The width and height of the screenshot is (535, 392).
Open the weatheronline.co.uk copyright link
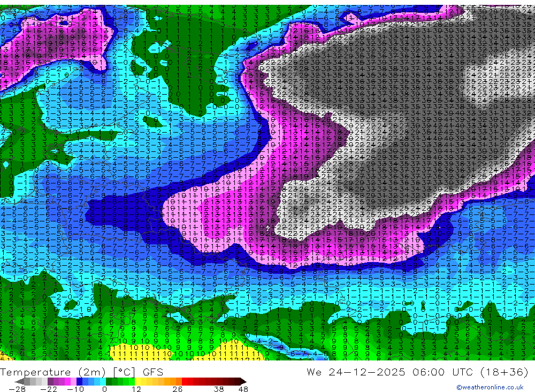(x=490, y=387)
